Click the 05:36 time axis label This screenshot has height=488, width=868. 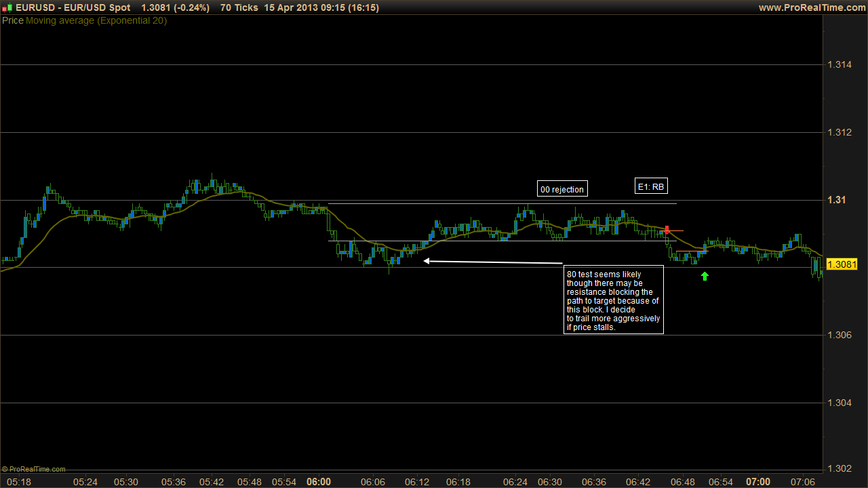[174, 482]
